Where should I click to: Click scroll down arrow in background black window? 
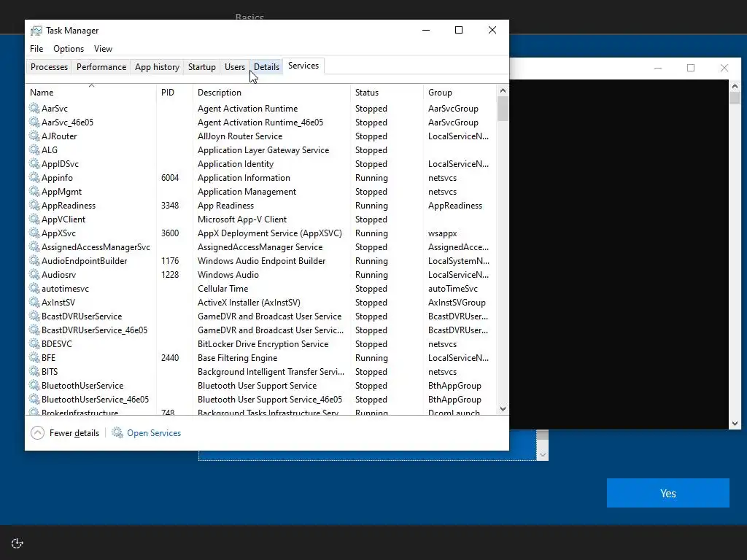pos(735,424)
